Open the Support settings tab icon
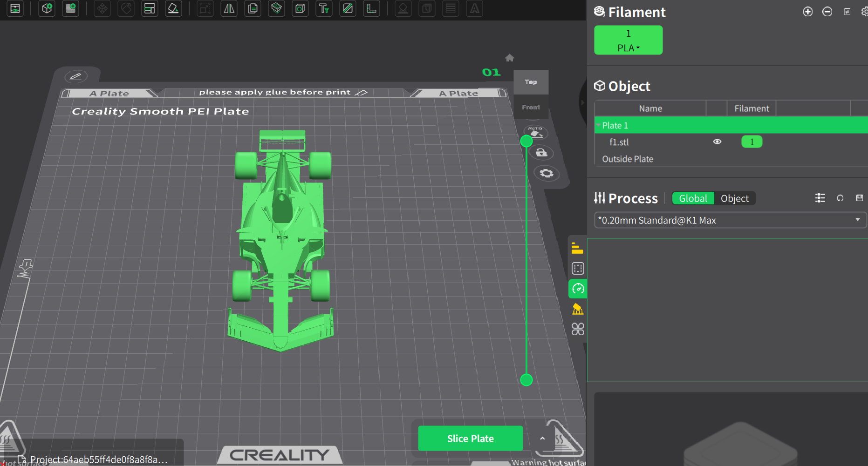This screenshot has height=466, width=868. click(578, 309)
